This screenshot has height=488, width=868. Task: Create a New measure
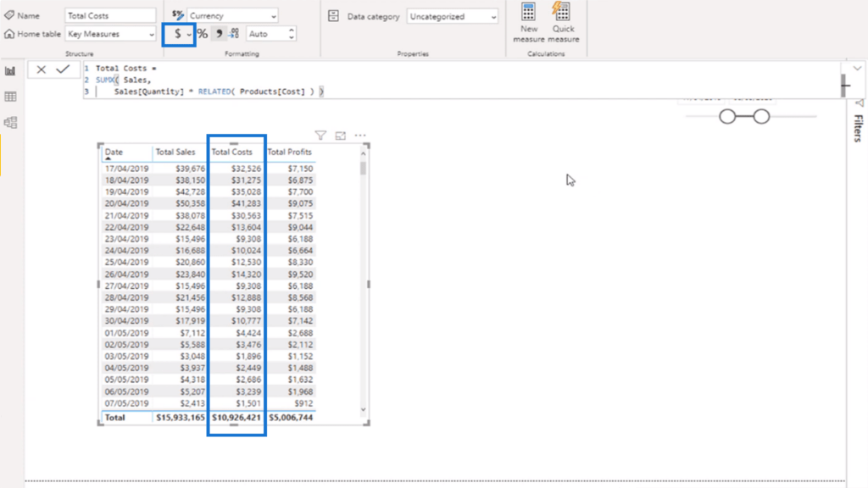point(529,23)
